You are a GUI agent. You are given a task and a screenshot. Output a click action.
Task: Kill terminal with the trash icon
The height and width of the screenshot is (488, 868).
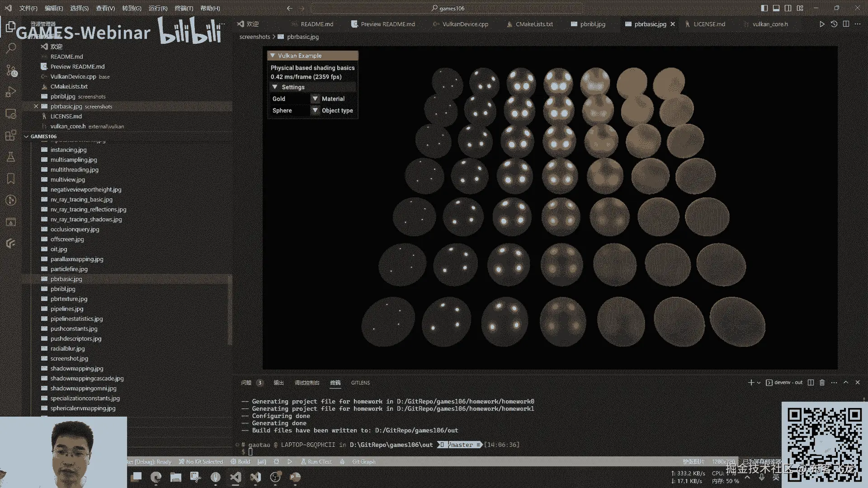[822, 383]
